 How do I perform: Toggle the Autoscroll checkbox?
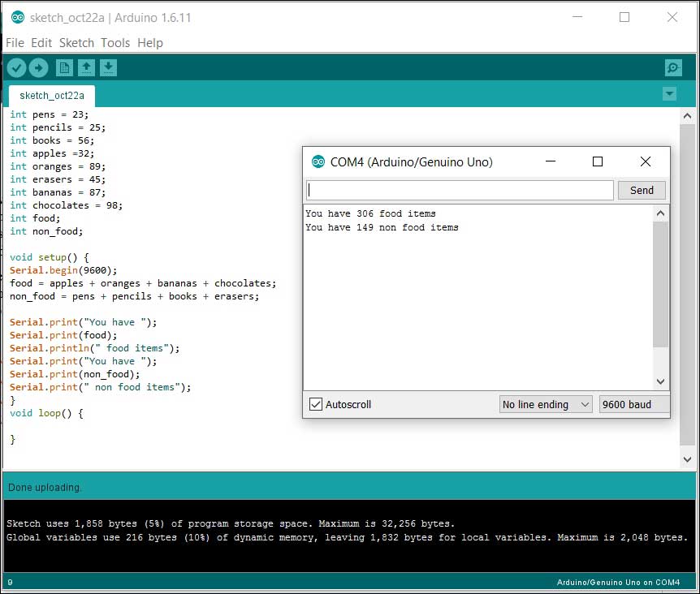click(316, 404)
